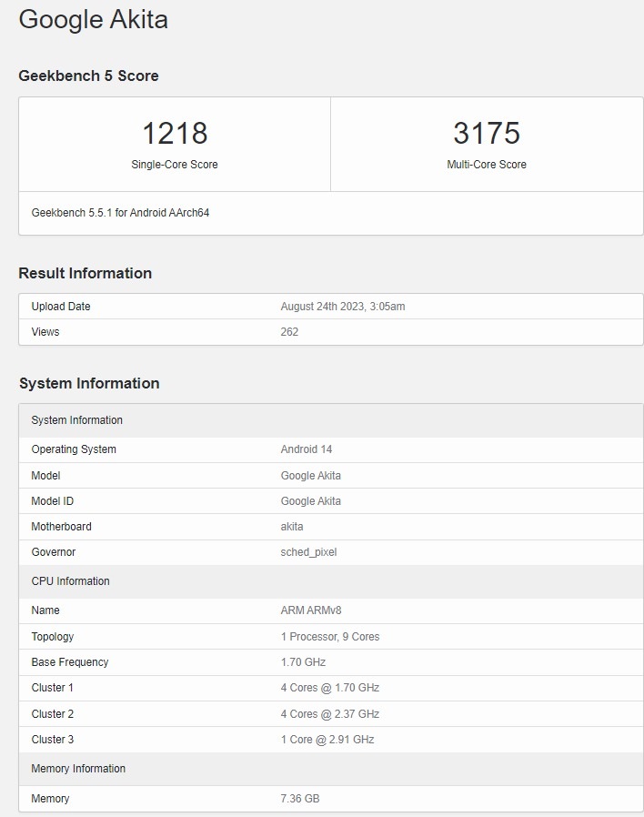Select 'Google Akita' value in Model row

(311, 476)
